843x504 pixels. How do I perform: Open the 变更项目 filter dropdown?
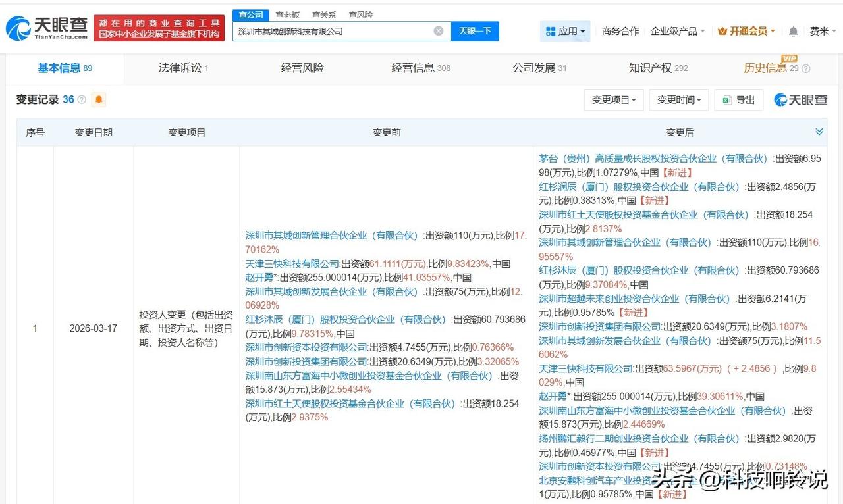(613, 99)
